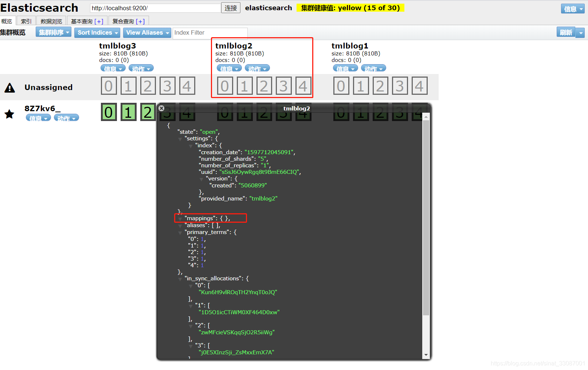The image size is (588, 370).
Task: Select unassigned shard 0 of tmlblog2
Action: click(225, 86)
